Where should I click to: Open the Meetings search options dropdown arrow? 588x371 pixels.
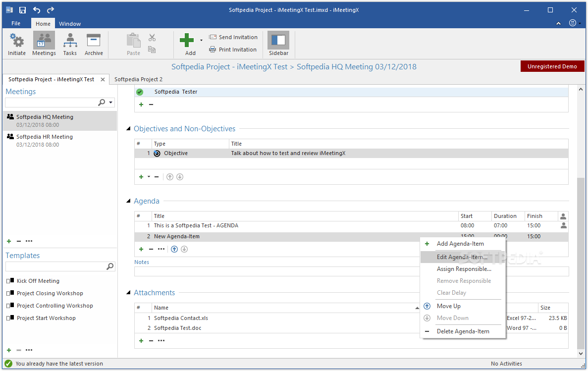tap(110, 103)
